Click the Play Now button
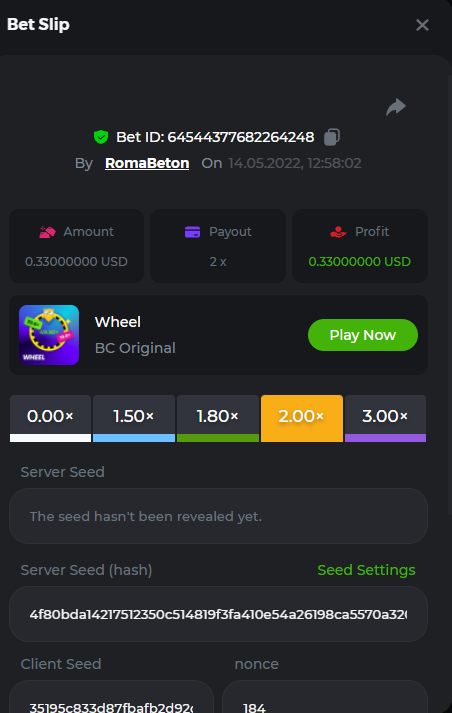The height and width of the screenshot is (713, 452). click(363, 335)
